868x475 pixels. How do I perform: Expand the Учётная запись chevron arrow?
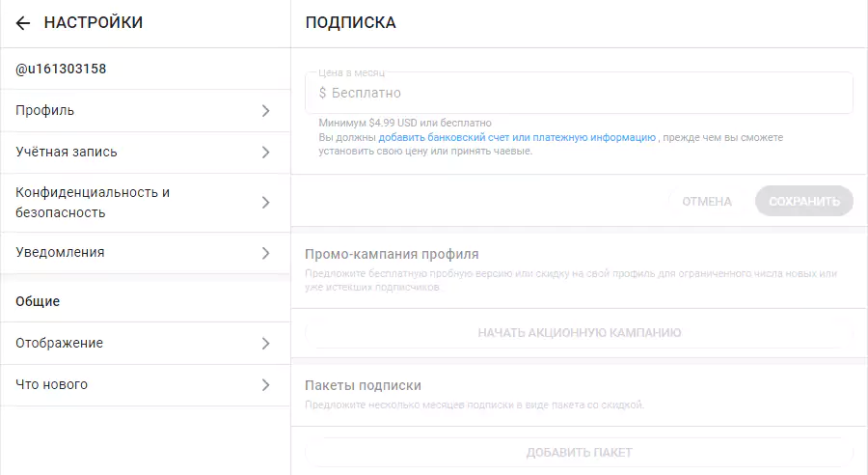coord(266,153)
